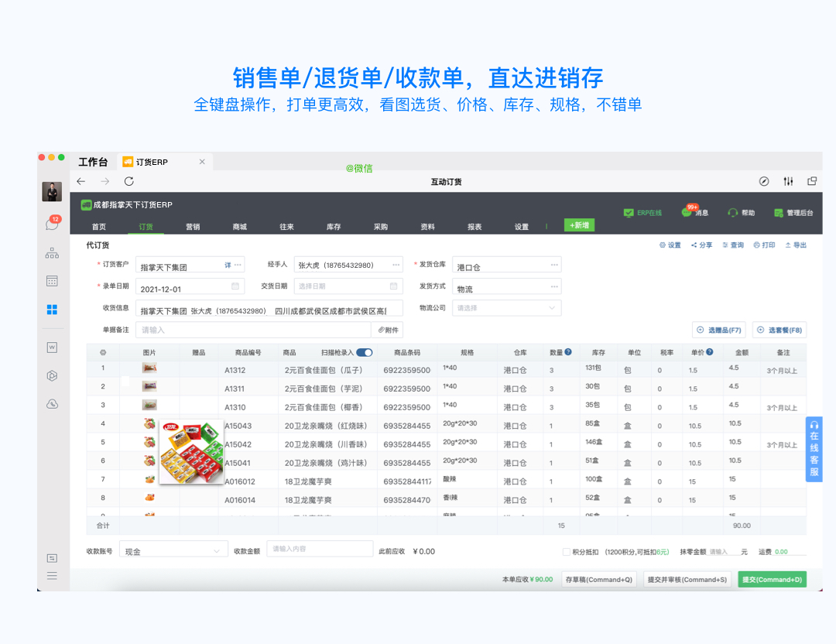The height and width of the screenshot is (644, 836).
Task: Open the chat messages icon with badge 12
Action: pos(53,224)
